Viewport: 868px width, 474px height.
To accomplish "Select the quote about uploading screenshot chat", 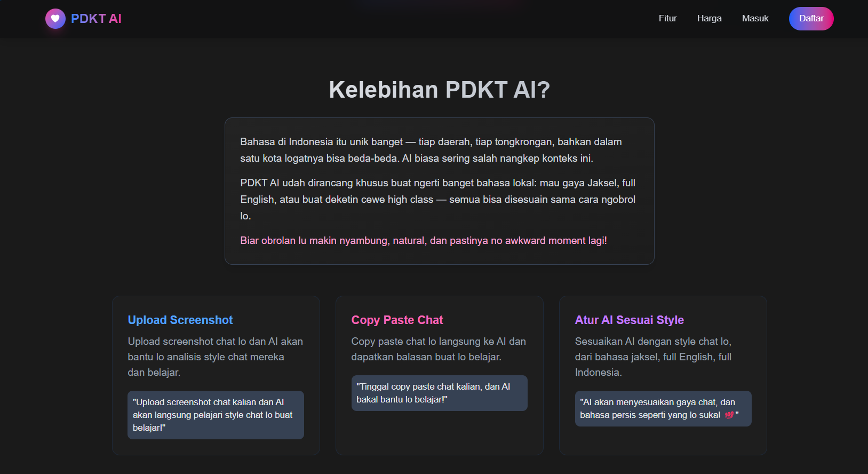I will (x=216, y=415).
